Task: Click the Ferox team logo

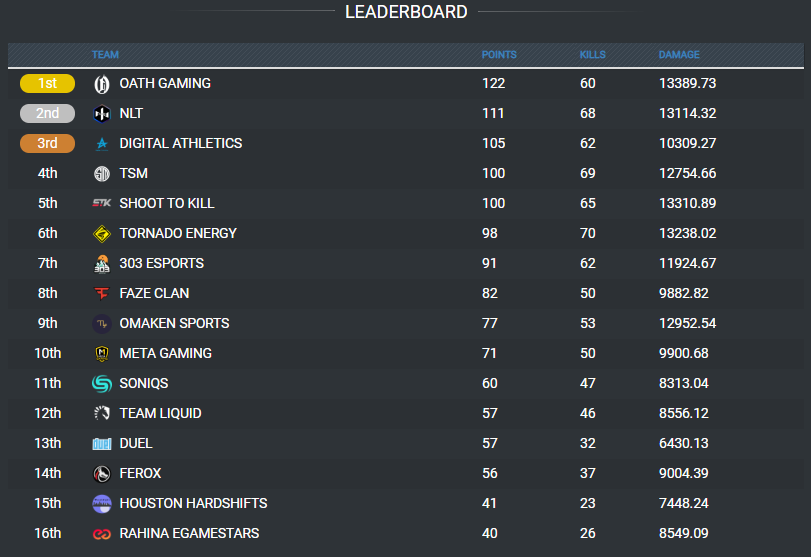Action: coord(102,474)
